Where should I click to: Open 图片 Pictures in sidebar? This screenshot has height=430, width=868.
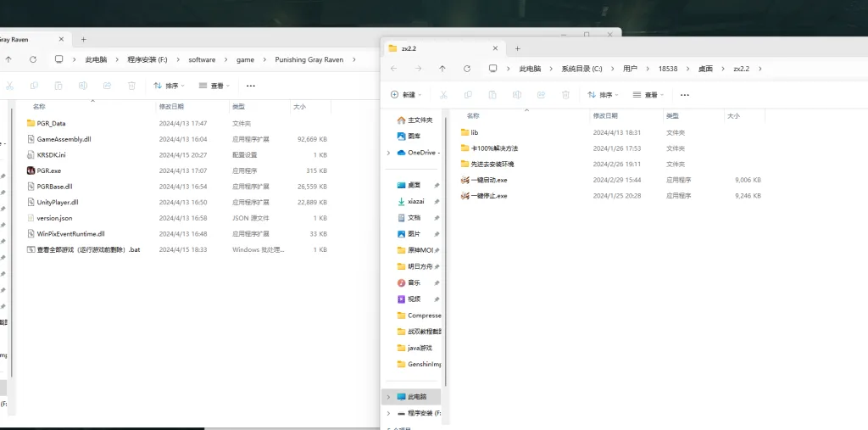click(409, 234)
